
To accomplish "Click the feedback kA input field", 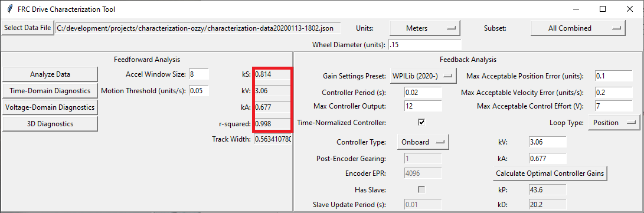I will (x=548, y=158).
